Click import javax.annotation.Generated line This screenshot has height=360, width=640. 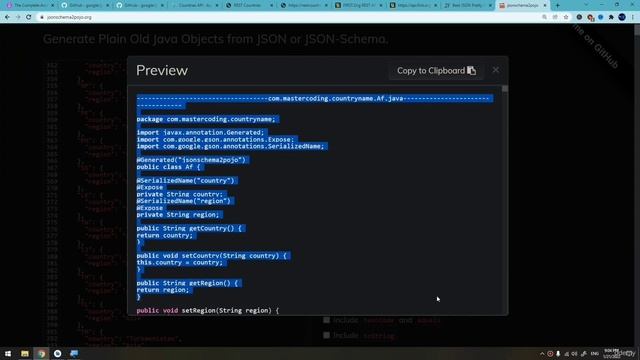[x=200, y=133]
